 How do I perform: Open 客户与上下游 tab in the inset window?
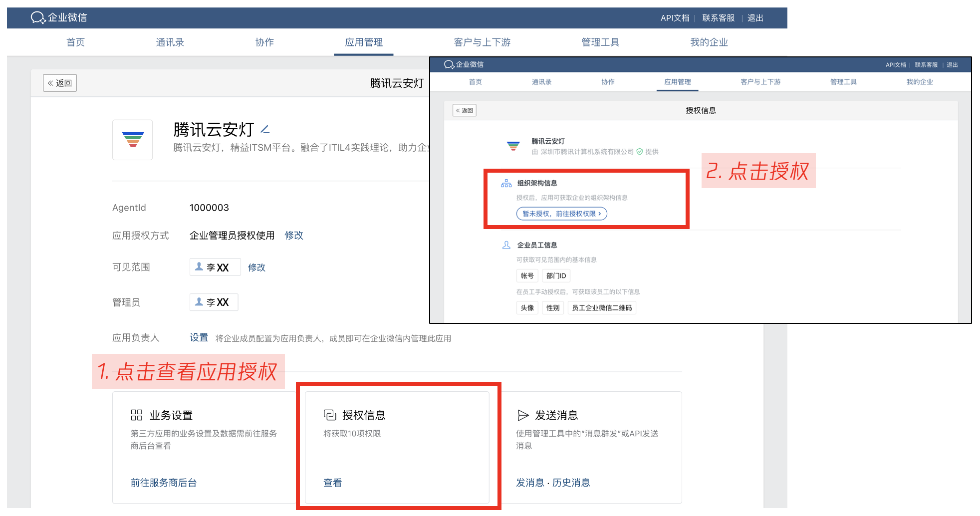point(760,82)
